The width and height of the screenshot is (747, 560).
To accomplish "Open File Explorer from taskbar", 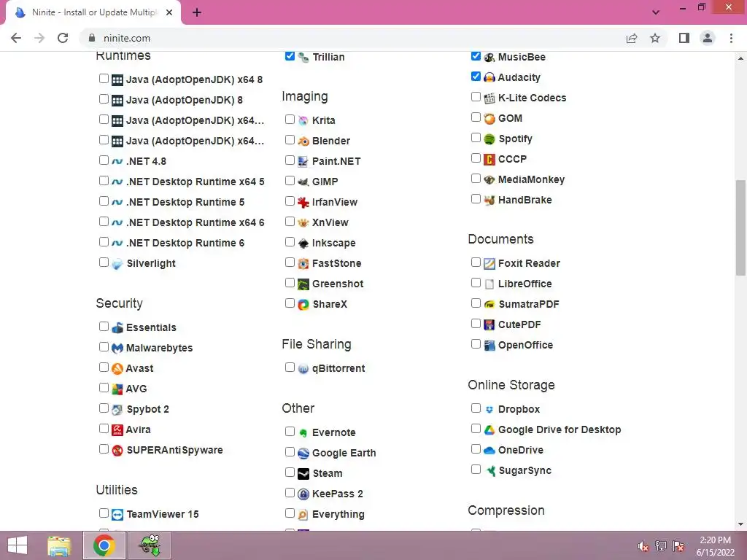I will coord(59,545).
